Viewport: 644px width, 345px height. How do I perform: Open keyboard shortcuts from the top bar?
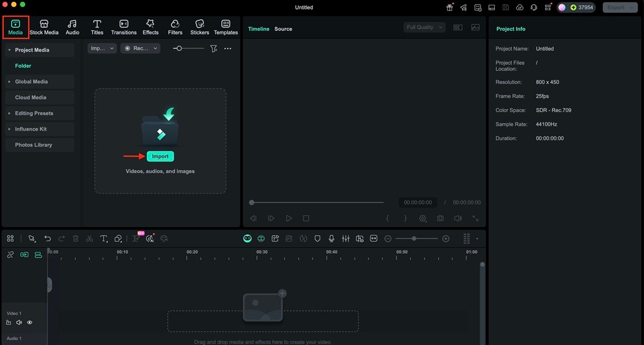click(x=491, y=7)
